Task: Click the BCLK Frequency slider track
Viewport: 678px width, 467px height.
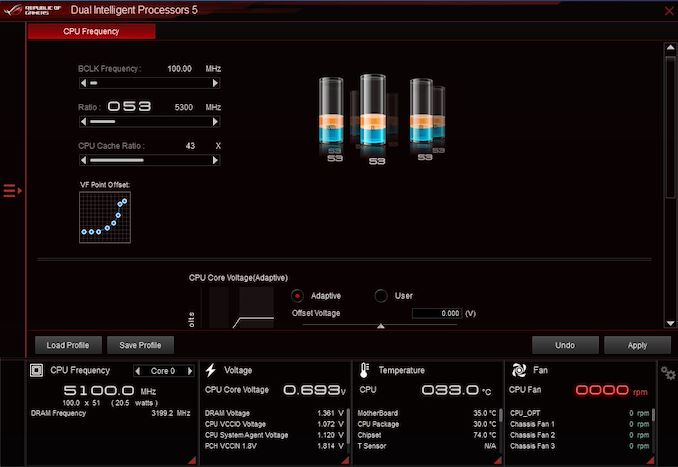Action: tap(150, 83)
